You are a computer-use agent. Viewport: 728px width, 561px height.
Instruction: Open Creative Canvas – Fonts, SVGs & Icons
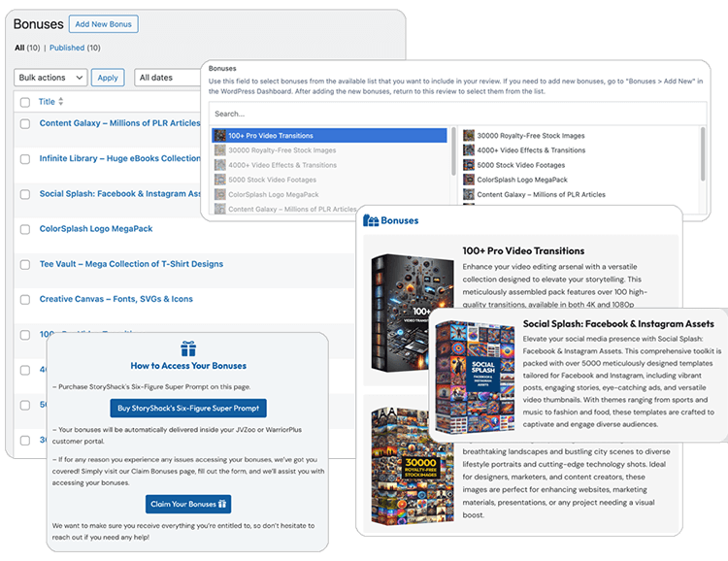116,299
